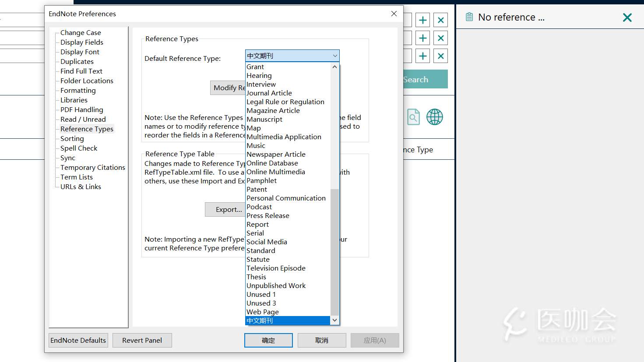
Task: Pick Television Episode entry
Action: click(288, 268)
